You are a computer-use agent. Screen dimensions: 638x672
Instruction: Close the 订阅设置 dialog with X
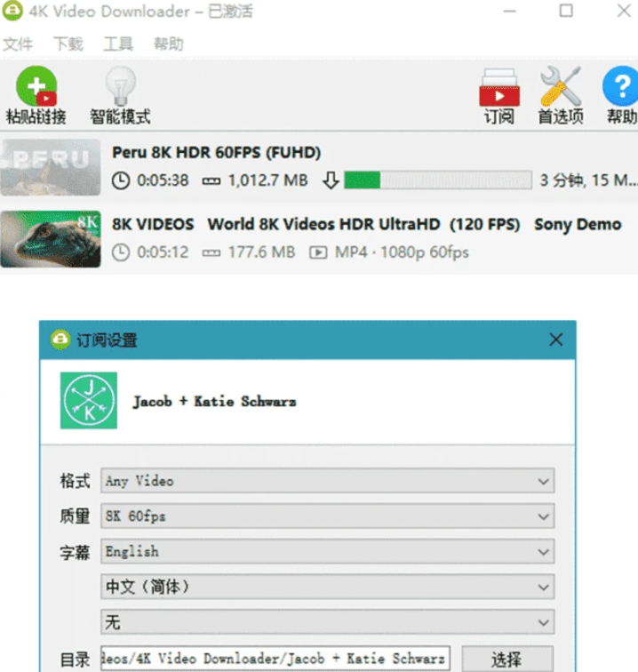555,340
